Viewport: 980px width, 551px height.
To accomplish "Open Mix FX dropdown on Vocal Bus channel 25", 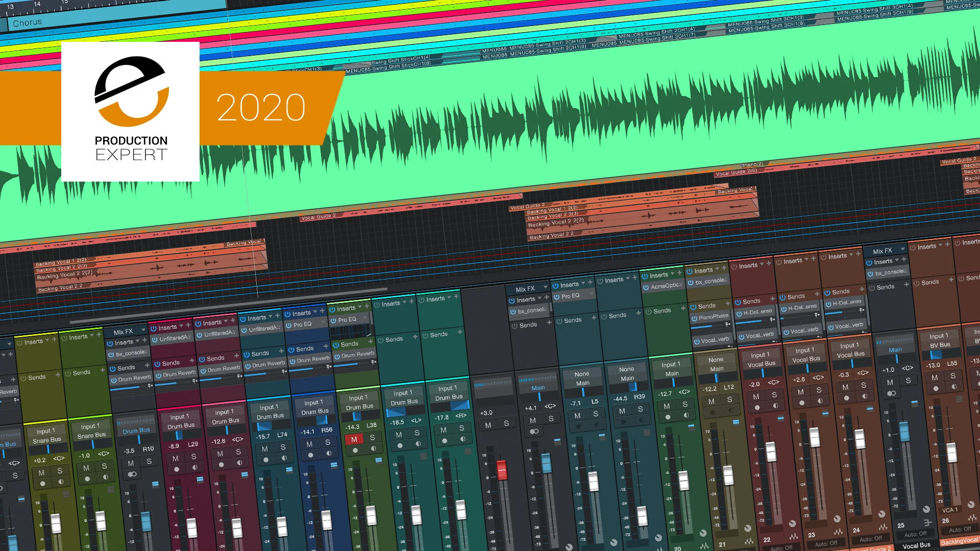I will point(903,249).
